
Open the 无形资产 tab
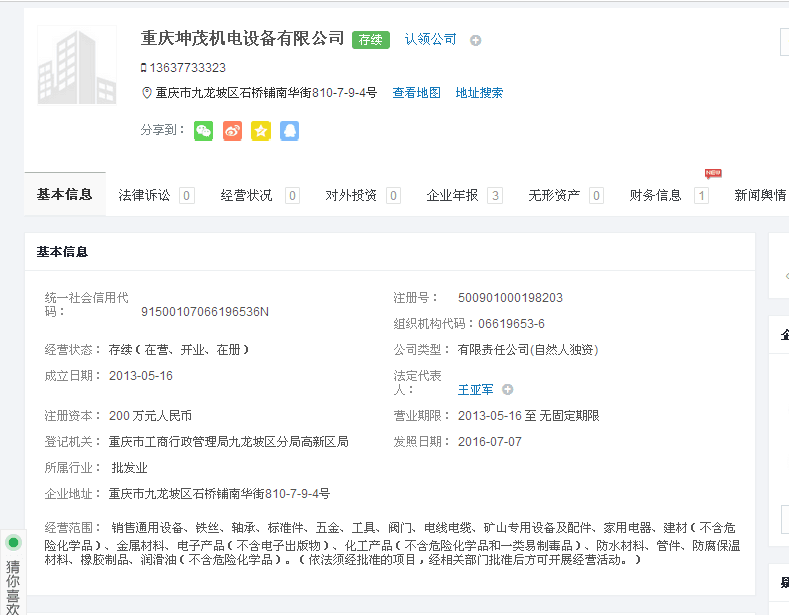555,196
